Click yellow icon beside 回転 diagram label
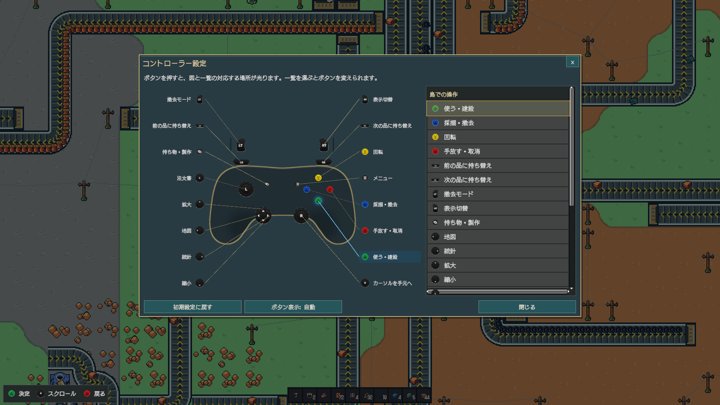 coord(365,152)
